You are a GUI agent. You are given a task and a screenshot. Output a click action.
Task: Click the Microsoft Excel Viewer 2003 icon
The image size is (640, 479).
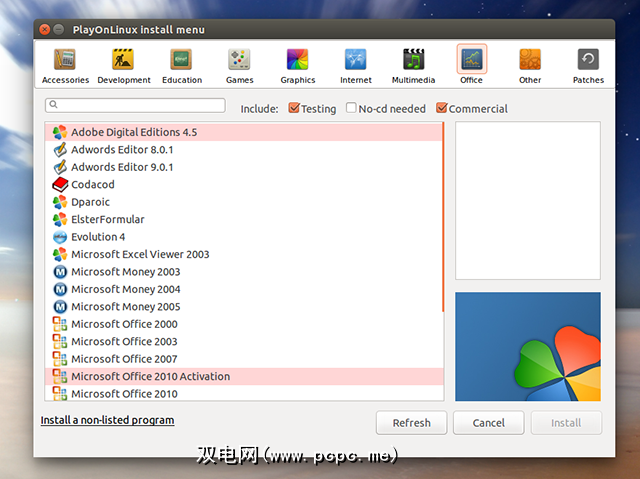tap(60, 254)
